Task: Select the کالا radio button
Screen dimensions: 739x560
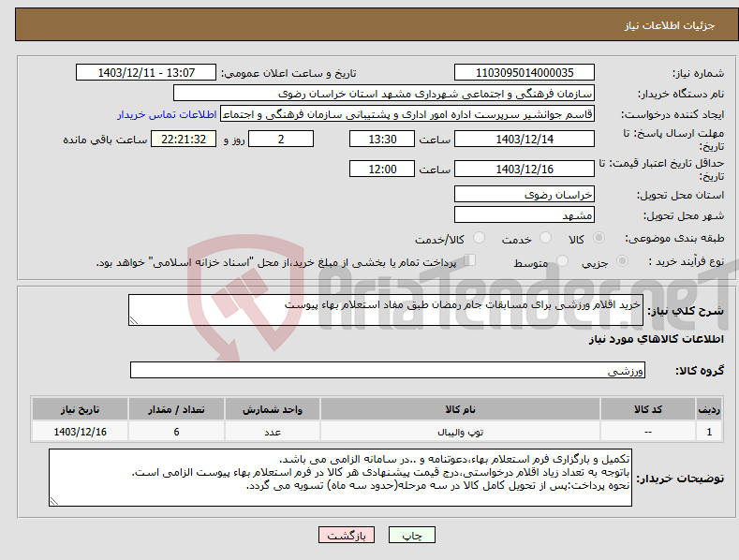Action: pyautogui.click(x=599, y=238)
